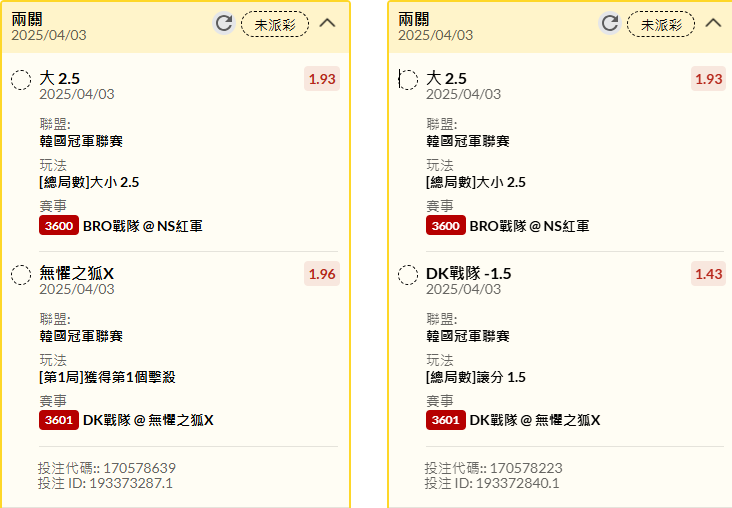732x508 pixels.
Task: Collapse the parlay card containing DK戰隊 -1.5 pick
Action: tap(713, 23)
